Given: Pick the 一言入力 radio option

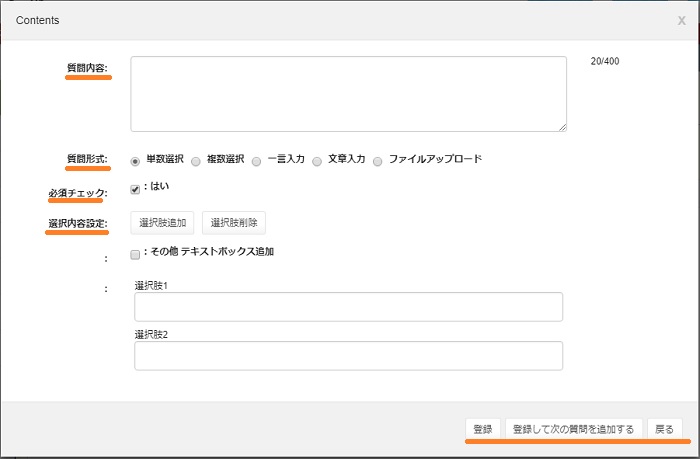Looking at the screenshot, I should (257, 160).
